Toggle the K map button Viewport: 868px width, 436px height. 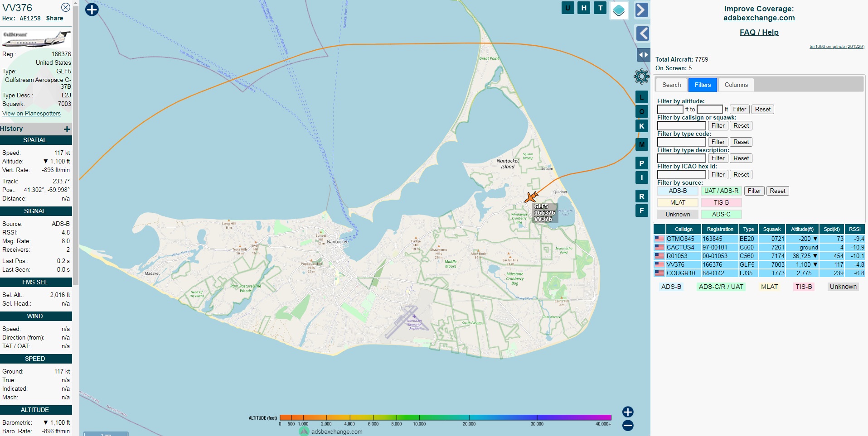click(x=641, y=126)
